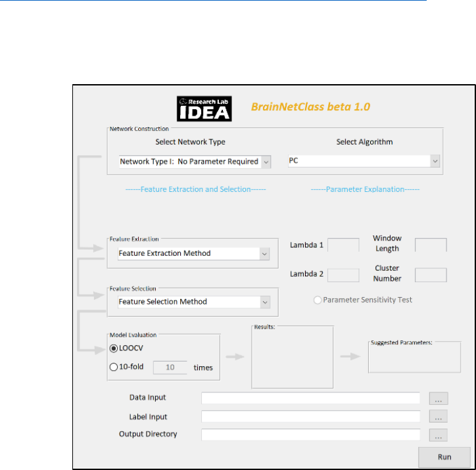Click the Lambda 1 input field
476x470 pixels.
343,245
